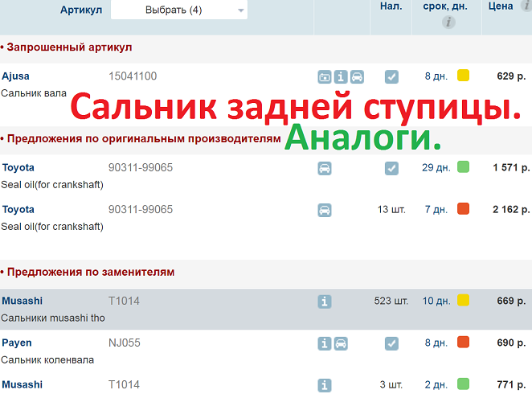This screenshot has height=394, width=532.
Task: Click the 29 дн. delivery term
Action: coord(436,167)
